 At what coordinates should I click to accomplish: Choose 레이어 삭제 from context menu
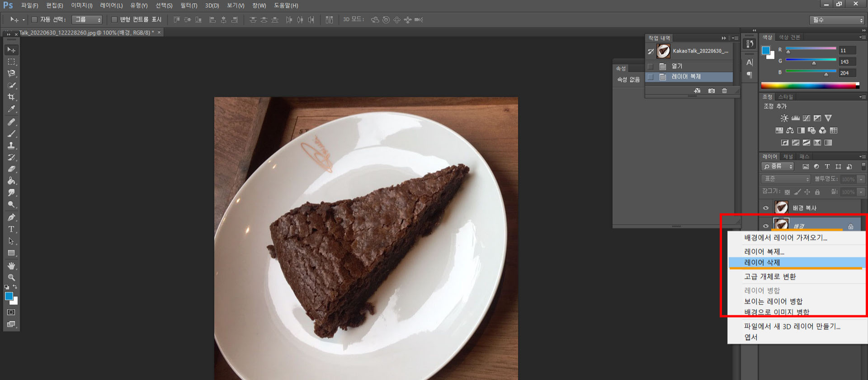coord(797,262)
